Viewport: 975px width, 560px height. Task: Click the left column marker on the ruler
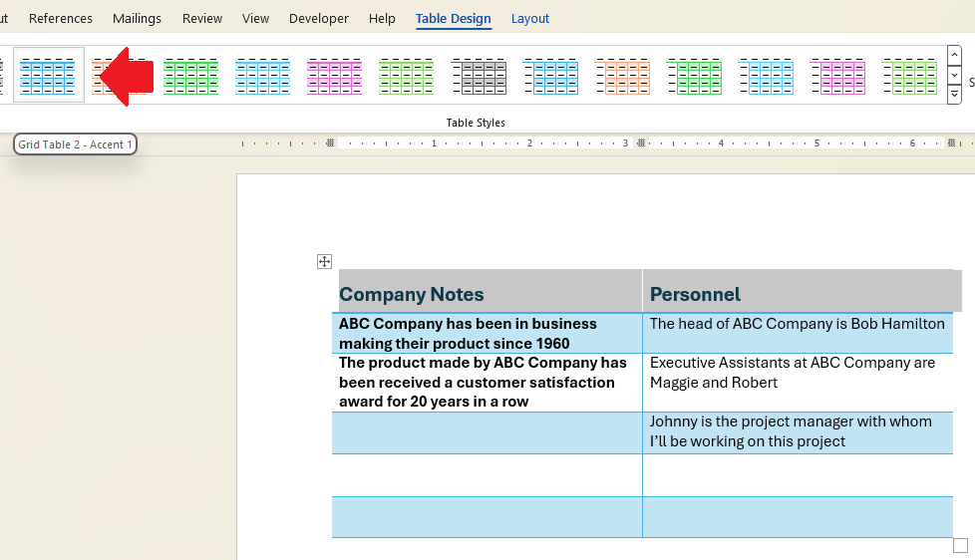(330, 142)
